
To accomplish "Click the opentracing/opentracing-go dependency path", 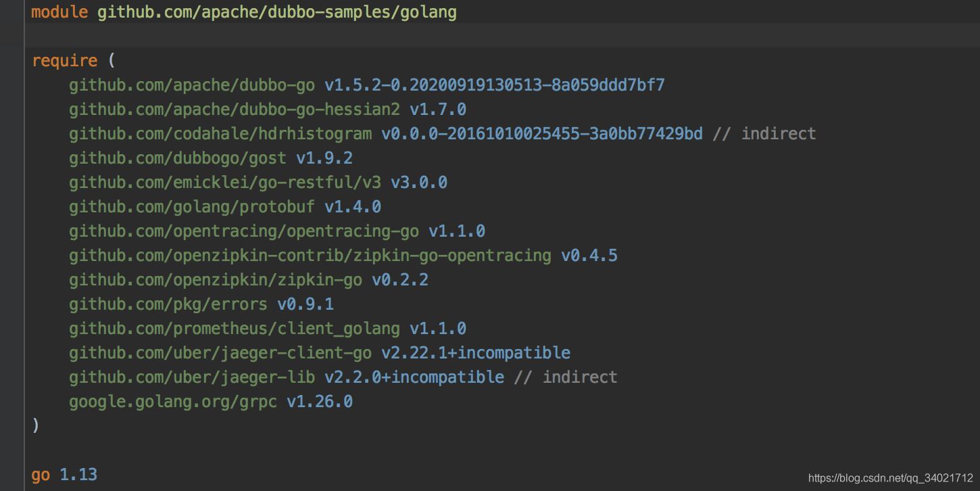I will coord(243,231).
